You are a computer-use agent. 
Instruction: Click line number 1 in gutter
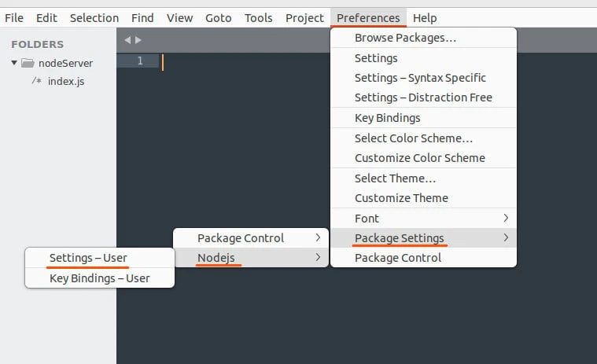coord(140,61)
